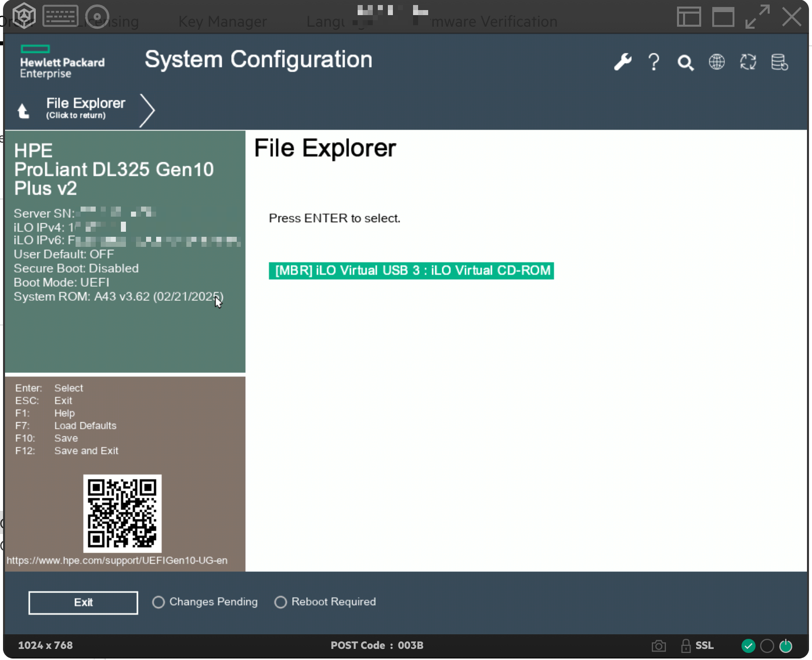Click the green power status icon
Image resolution: width=812 pixels, height=660 pixels.
[785, 646]
